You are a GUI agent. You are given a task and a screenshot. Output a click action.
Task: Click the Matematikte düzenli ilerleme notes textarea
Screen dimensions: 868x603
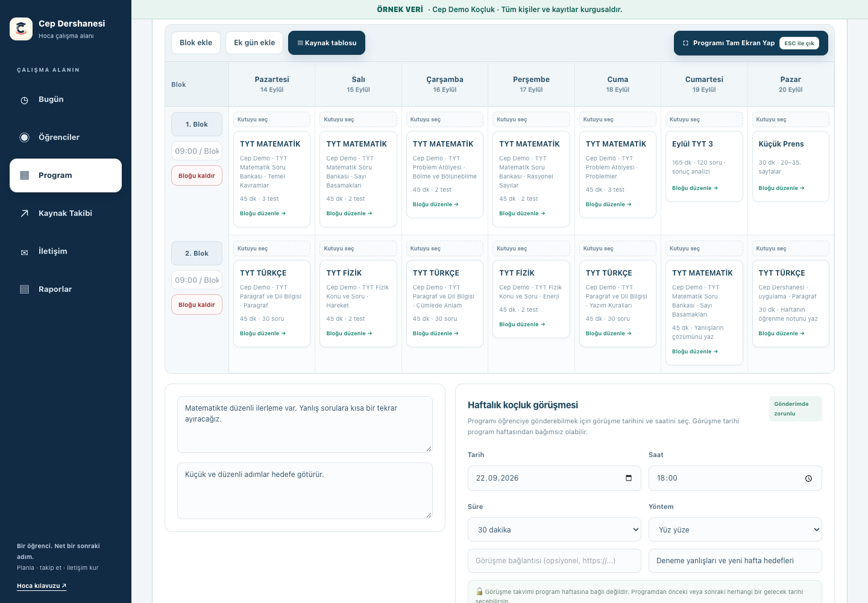tap(305, 425)
